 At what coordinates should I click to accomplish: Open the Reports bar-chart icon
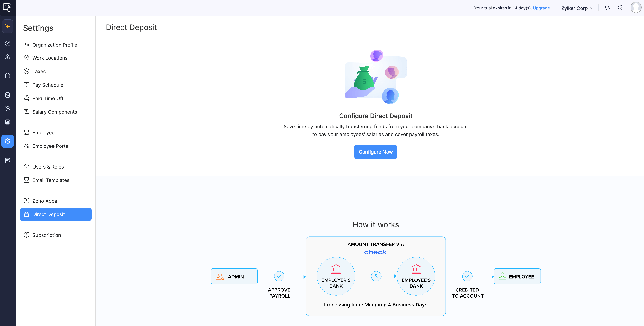[8, 122]
